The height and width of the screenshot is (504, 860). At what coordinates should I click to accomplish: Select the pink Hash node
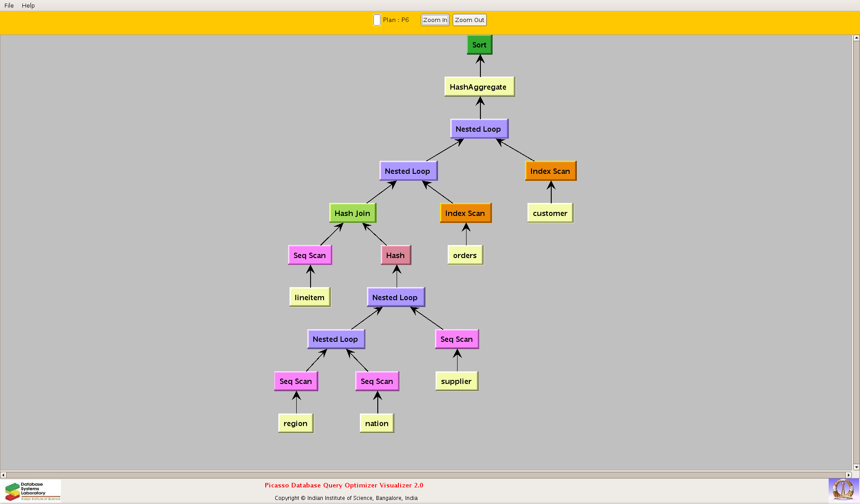(395, 255)
